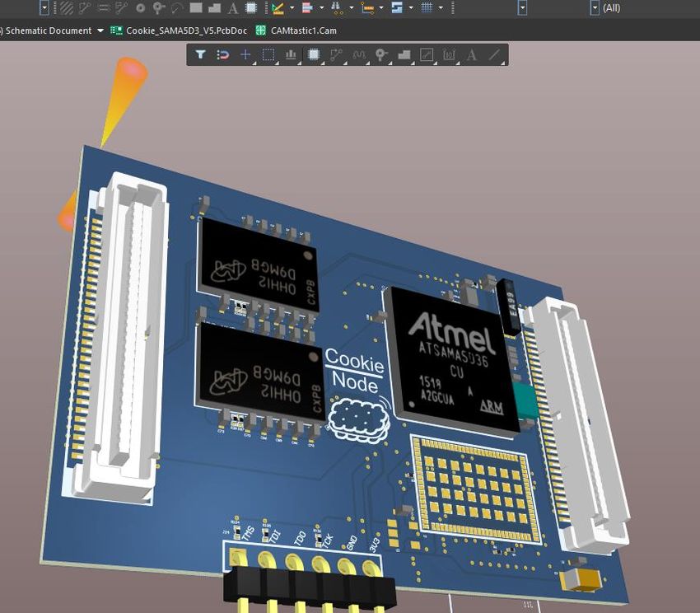The width and height of the screenshot is (700, 613).
Task: Expand the room tools dropdown arrow
Action: 411,7
